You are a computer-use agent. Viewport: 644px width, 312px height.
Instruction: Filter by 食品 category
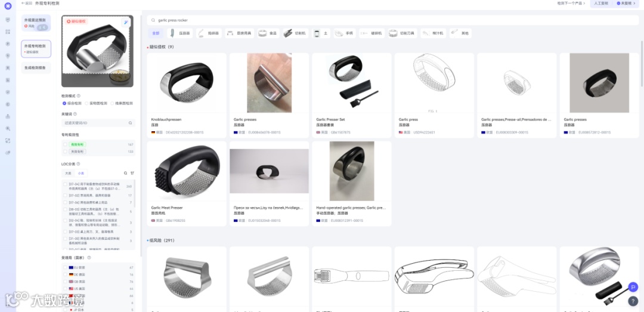pos(268,33)
